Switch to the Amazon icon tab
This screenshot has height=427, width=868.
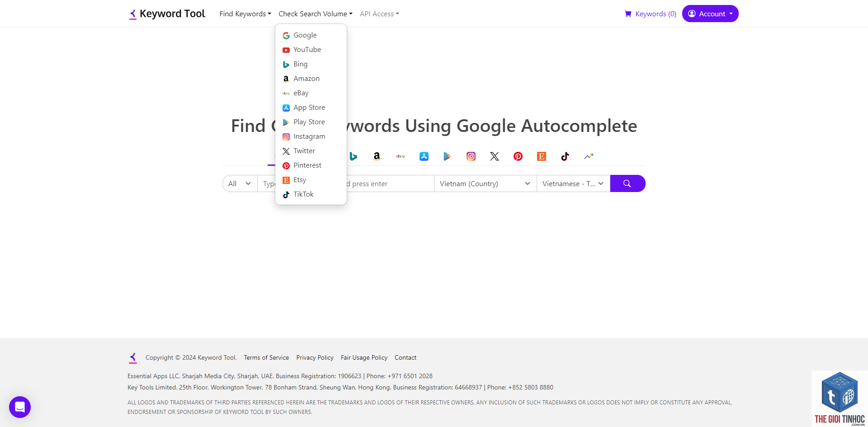click(x=377, y=156)
